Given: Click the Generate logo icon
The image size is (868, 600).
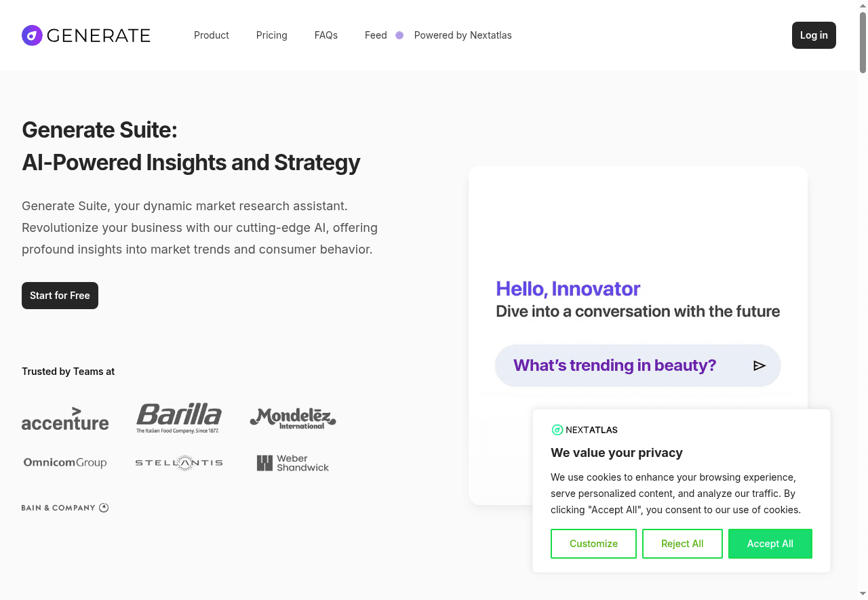Looking at the screenshot, I should (x=32, y=35).
